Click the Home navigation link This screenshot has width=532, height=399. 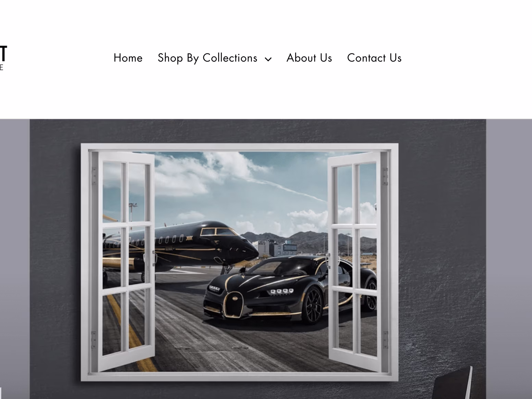point(128,58)
